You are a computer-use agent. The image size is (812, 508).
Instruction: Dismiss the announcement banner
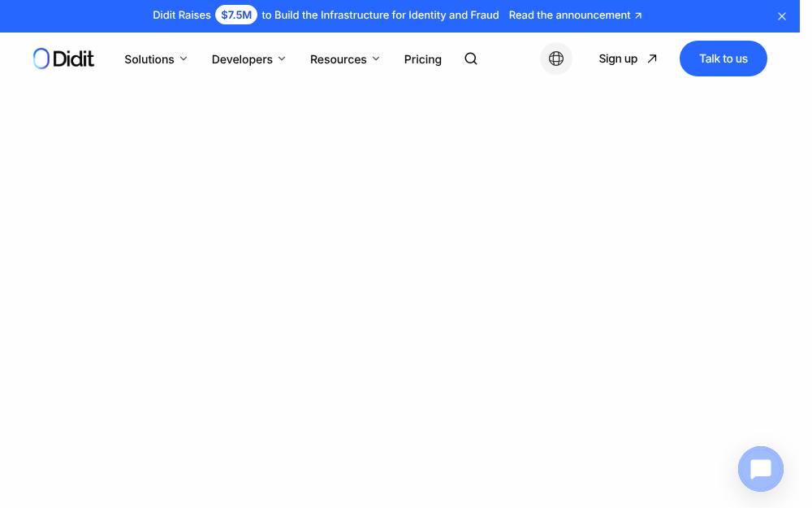[x=782, y=16]
